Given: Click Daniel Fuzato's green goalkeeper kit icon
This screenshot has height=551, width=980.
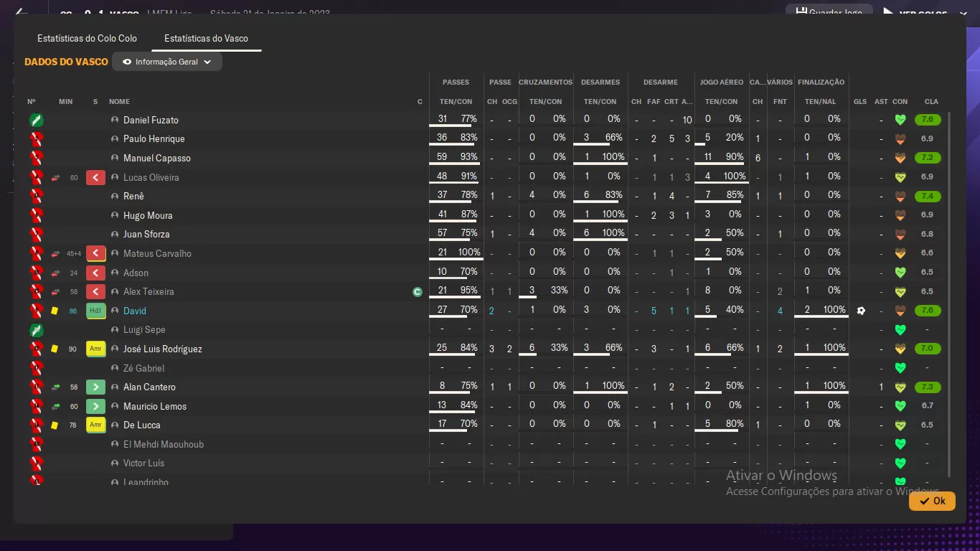Looking at the screenshot, I should [x=37, y=120].
